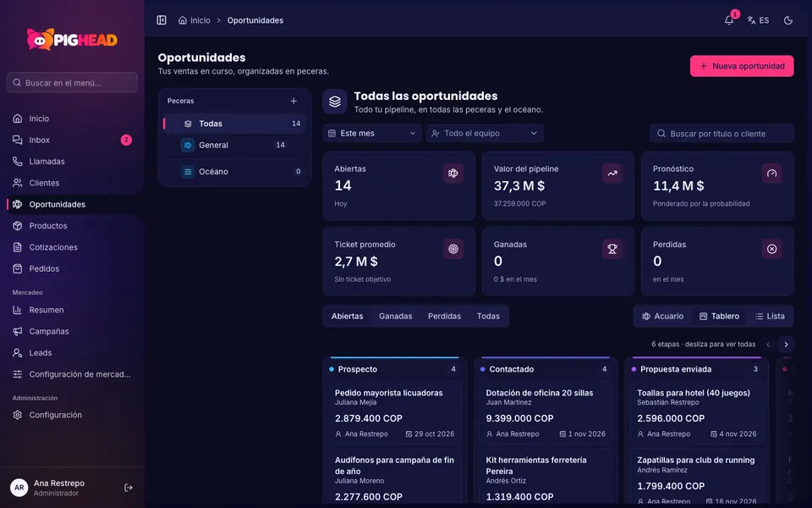Open Zapatillas para club de running card

pos(696,477)
